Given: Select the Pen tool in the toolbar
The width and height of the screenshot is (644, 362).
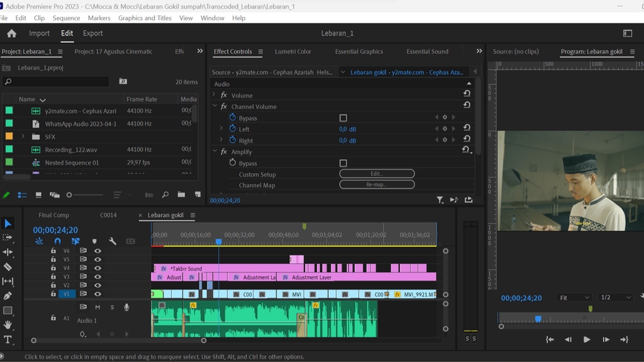Looking at the screenshot, I should 7,296.
